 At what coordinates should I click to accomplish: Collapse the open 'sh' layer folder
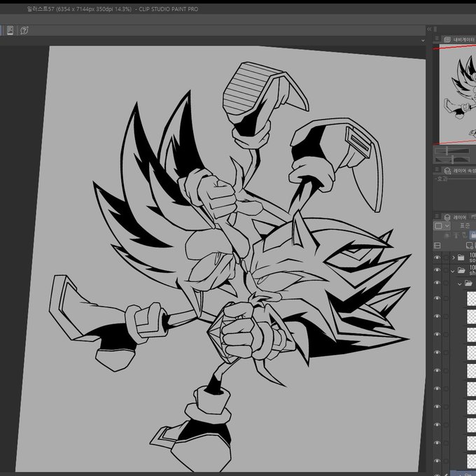click(x=453, y=271)
